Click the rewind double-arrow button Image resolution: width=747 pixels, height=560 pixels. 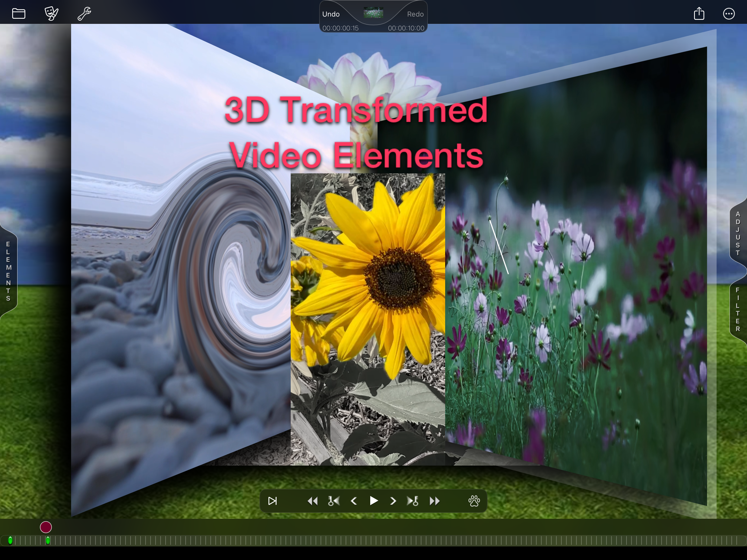coord(312,501)
